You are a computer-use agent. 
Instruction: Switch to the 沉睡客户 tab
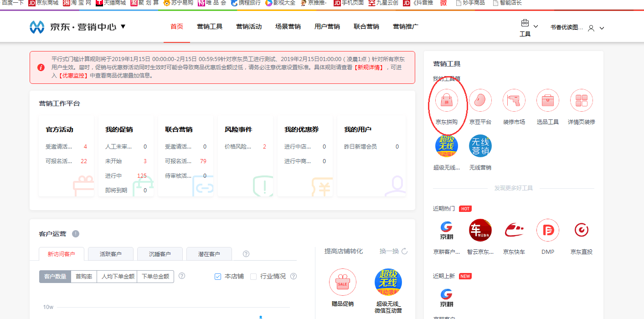point(160,254)
